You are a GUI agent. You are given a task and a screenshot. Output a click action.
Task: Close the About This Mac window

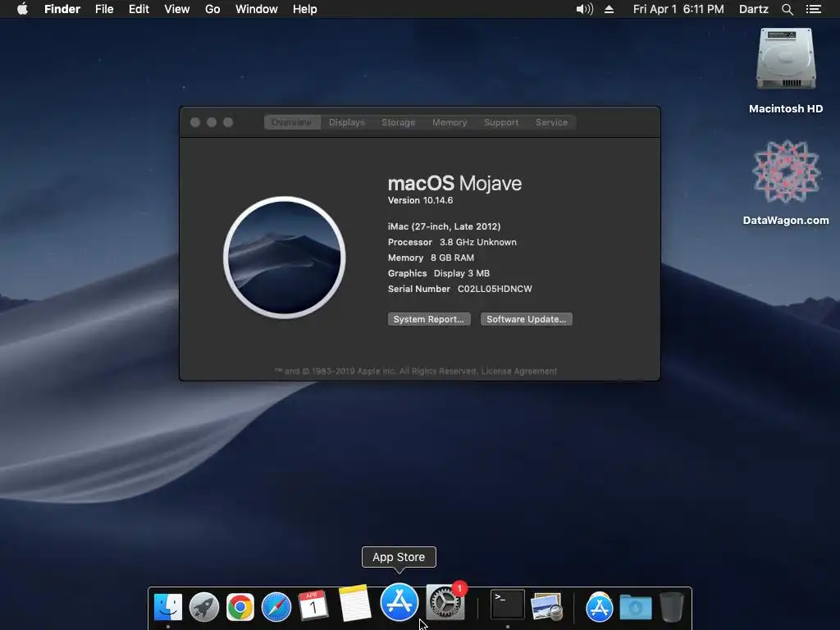click(195, 122)
